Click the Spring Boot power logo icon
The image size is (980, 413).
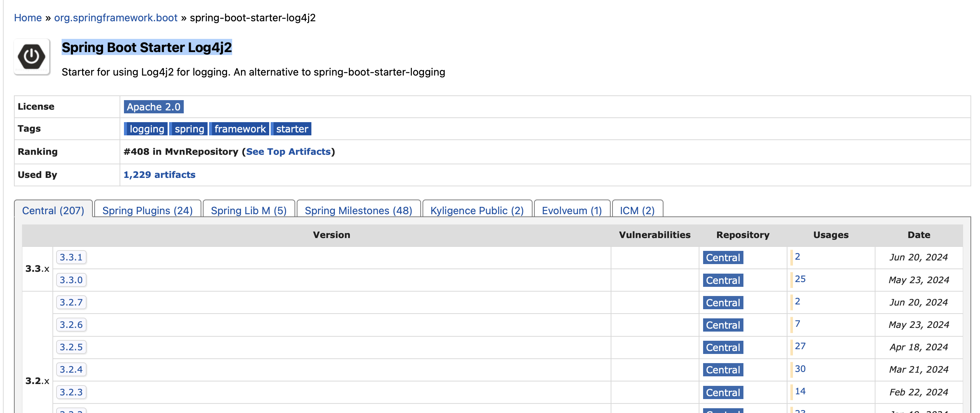pos(32,56)
